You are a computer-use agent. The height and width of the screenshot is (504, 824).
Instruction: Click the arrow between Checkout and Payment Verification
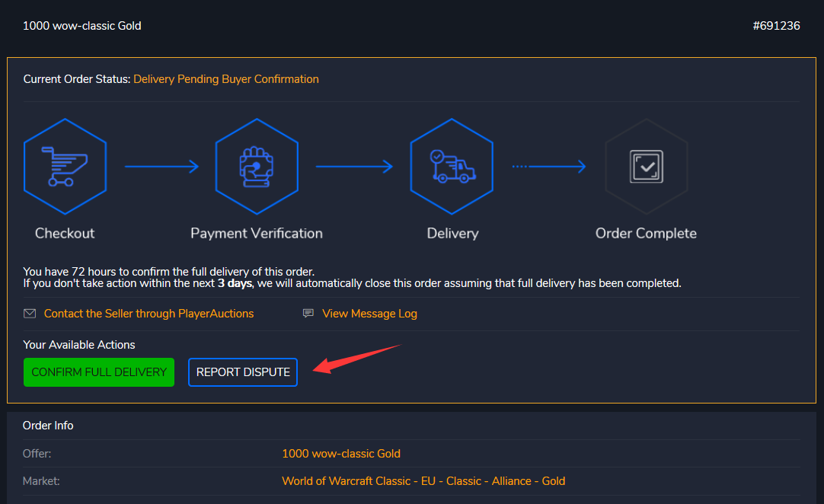point(161,167)
